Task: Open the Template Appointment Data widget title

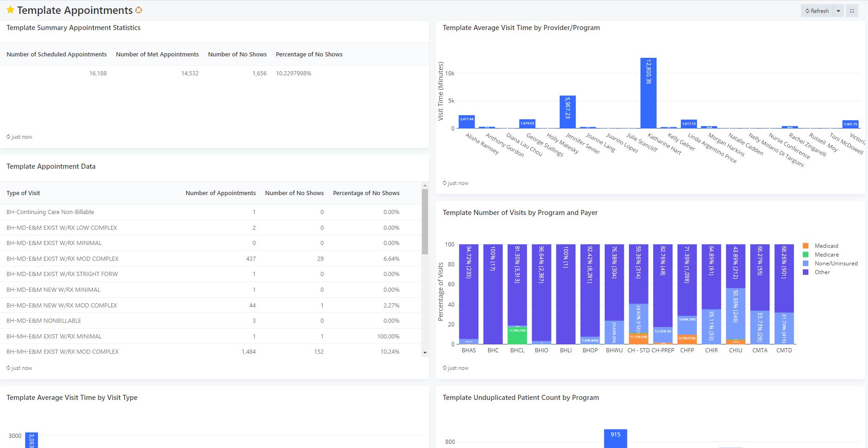Action: pos(51,166)
